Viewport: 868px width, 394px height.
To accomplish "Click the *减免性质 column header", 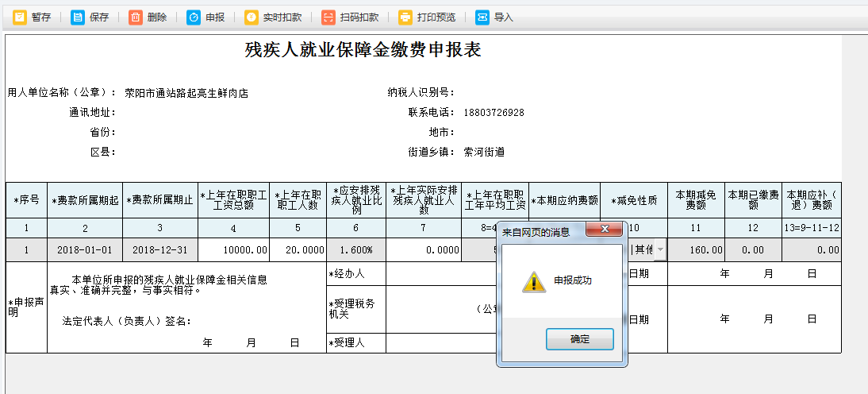I will coord(634,200).
